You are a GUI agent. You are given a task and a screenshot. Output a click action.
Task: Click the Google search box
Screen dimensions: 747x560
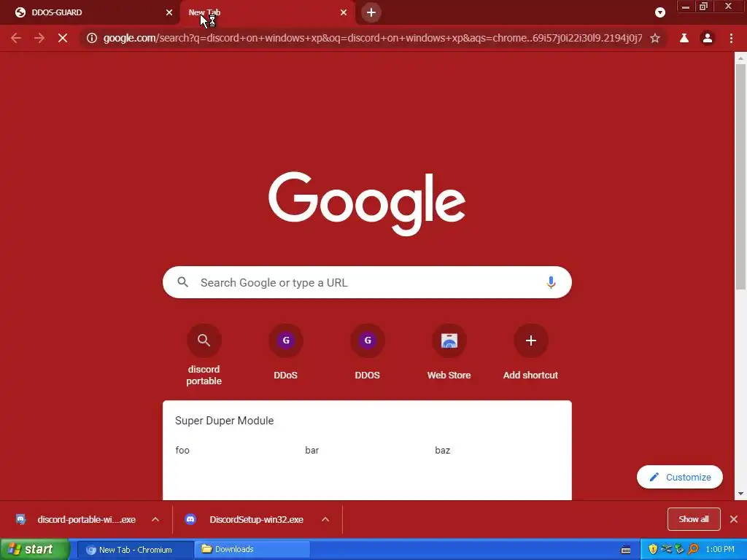pos(367,282)
